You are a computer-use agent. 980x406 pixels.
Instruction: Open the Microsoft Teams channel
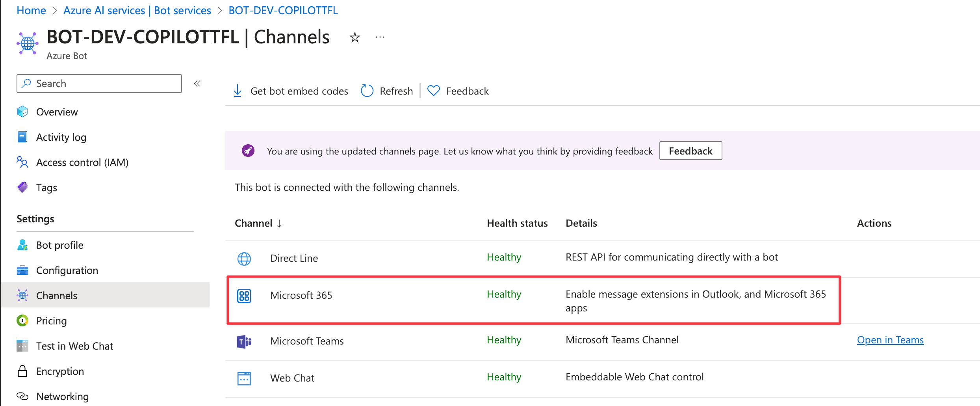tap(307, 341)
